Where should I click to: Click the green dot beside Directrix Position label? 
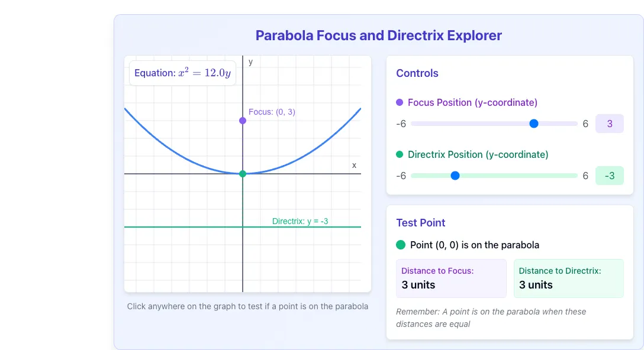[x=399, y=155]
